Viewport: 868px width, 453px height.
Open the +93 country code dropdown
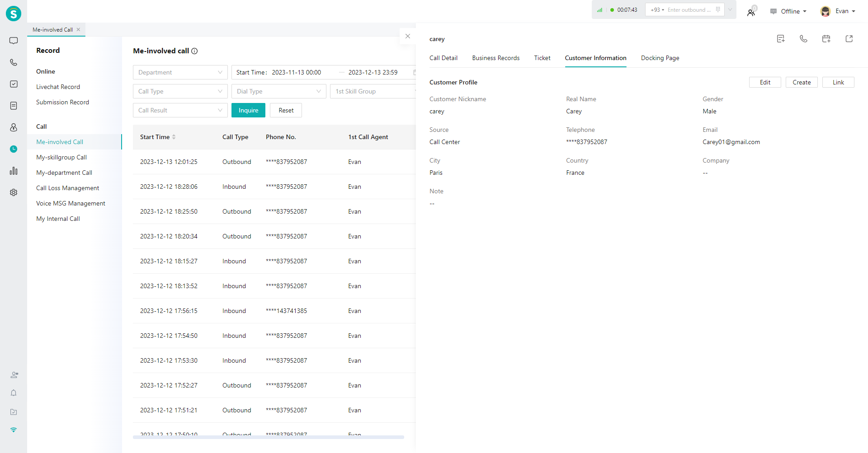click(657, 10)
